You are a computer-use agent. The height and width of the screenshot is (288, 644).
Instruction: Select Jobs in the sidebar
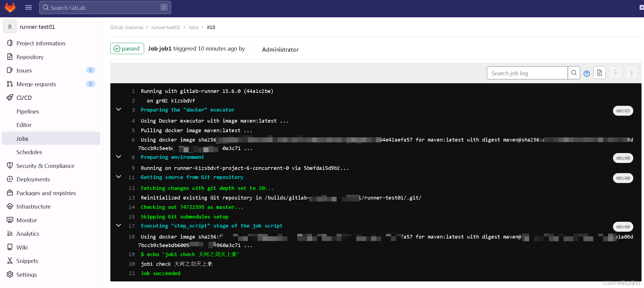(x=51, y=139)
